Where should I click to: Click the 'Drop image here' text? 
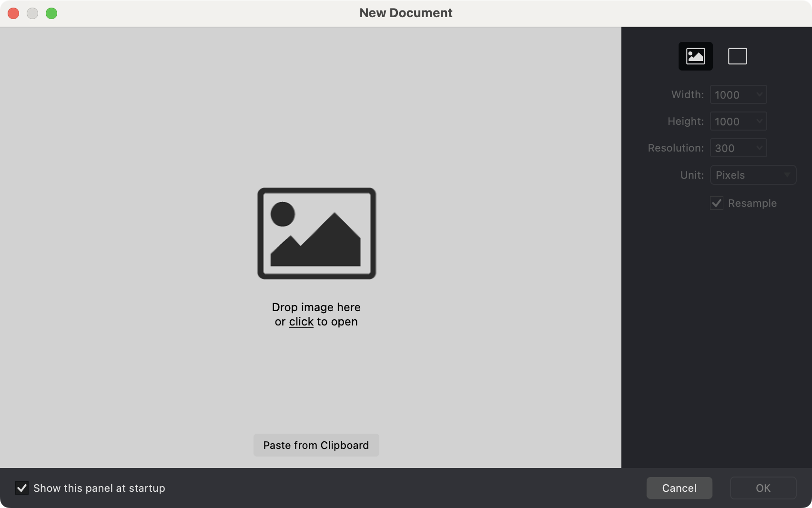click(316, 307)
